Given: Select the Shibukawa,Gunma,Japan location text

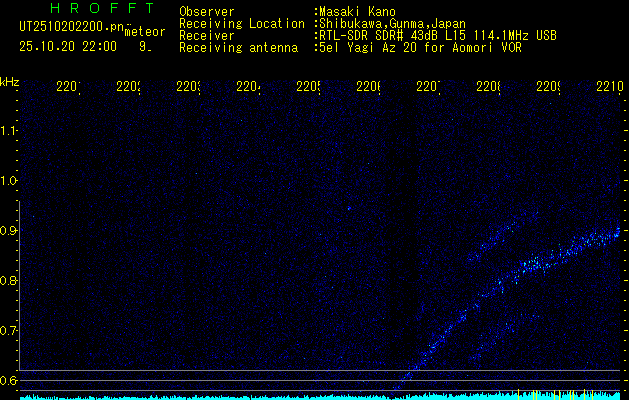Looking at the screenshot, I should click(392, 24).
